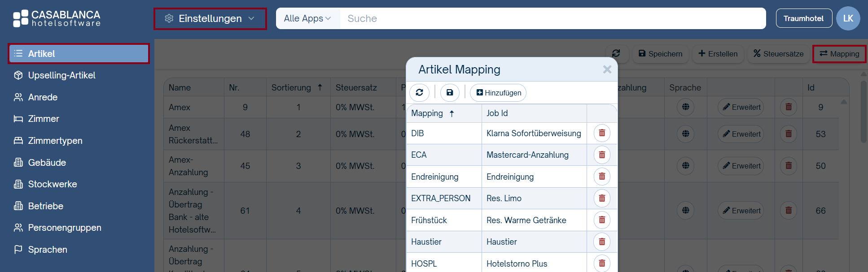The image size is (868, 272).
Task: Delete the article with id 66
Action: [x=789, y=211]
